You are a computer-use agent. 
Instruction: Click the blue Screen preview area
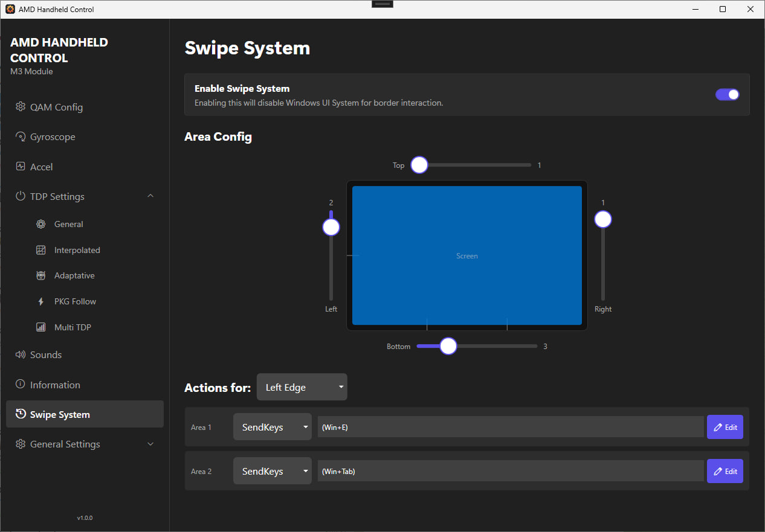click(467, 255)
